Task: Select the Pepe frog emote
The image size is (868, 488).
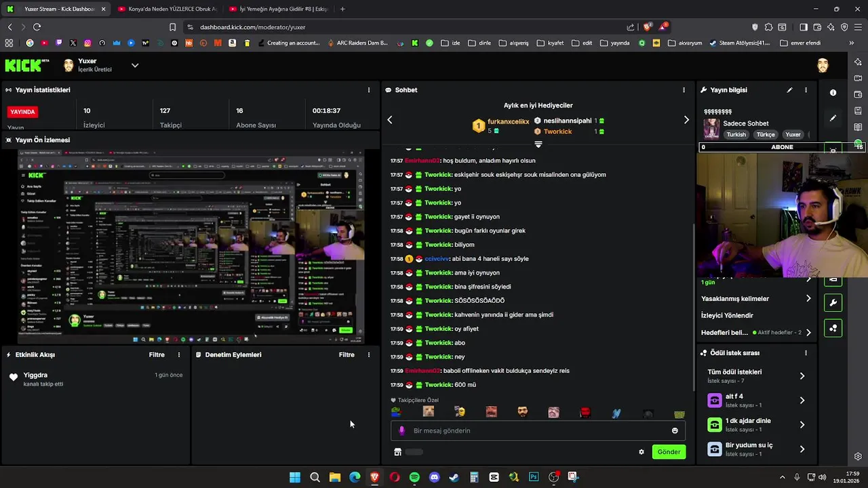Action: pyautogui.click(x=395, y=412)
